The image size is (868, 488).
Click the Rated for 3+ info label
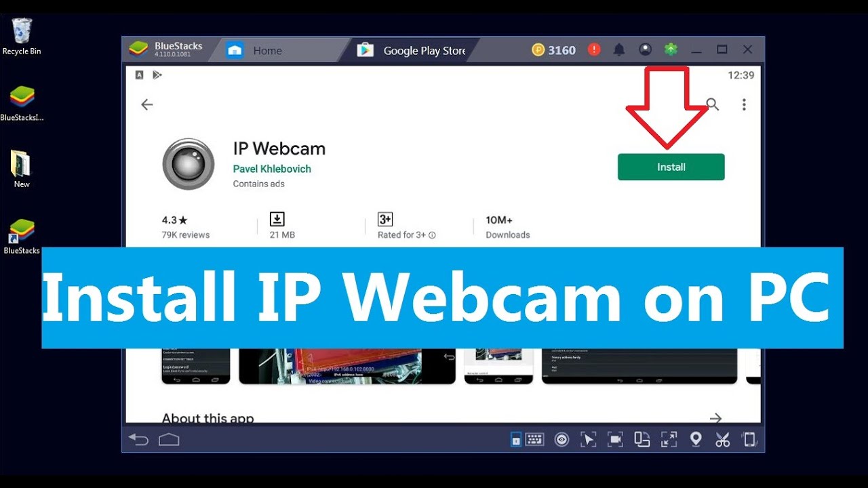pos(406,235)
